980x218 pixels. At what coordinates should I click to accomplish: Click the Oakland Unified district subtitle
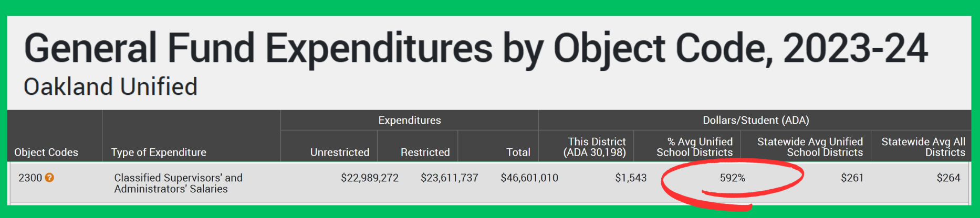click(111, 87)
